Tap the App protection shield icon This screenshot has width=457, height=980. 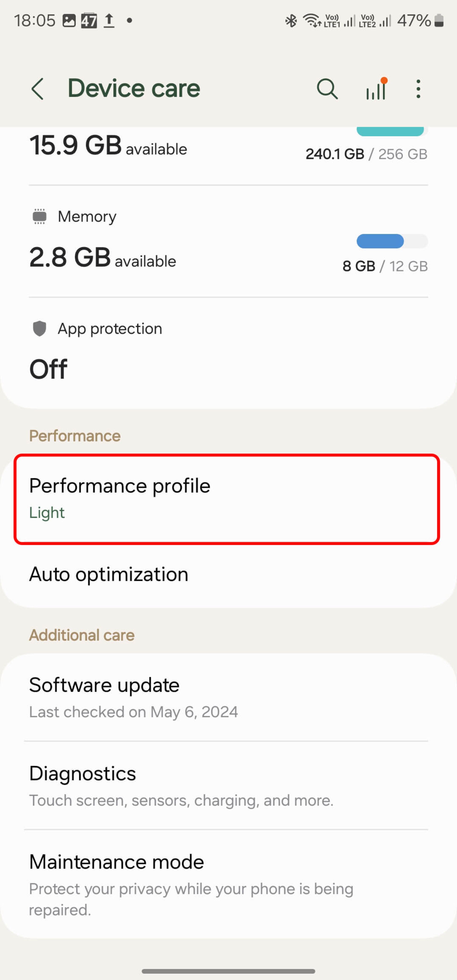[40, 328]
